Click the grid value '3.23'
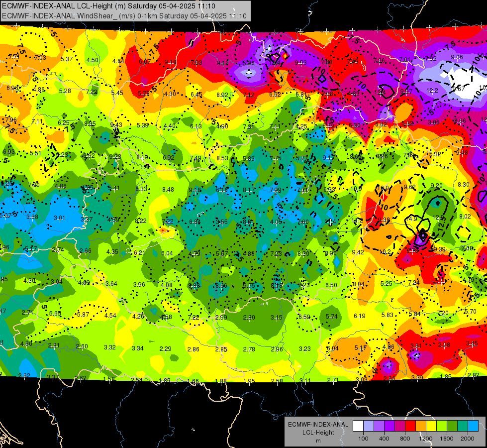This screenshot has width=487, height=448. coord(304,349)
